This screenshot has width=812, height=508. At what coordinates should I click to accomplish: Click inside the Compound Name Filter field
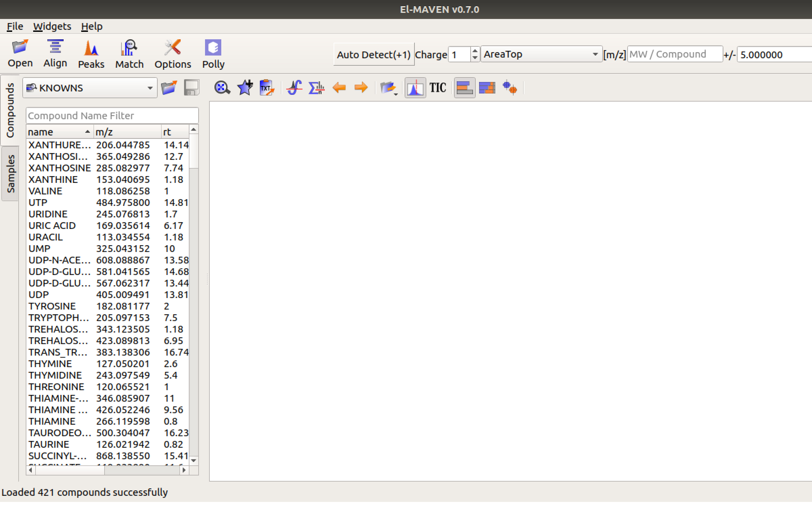point(112,115)
